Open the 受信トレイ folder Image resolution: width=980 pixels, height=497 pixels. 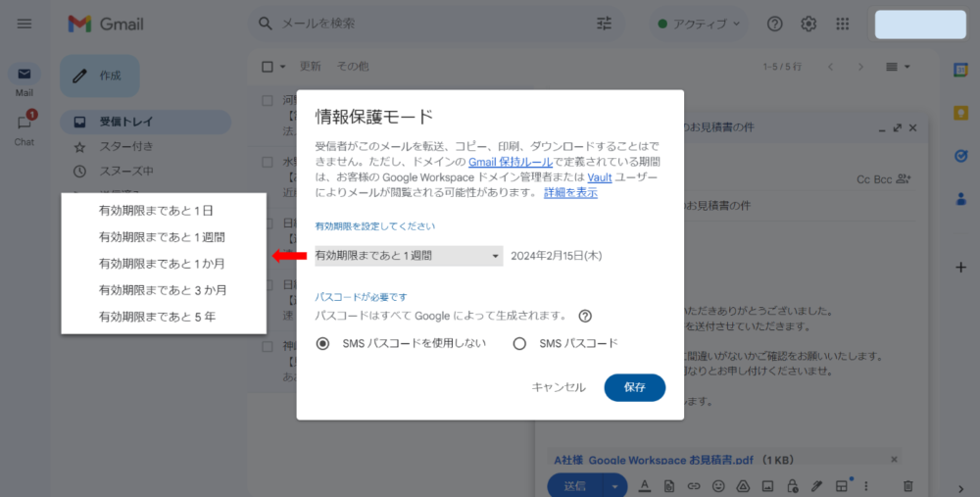[x=146, y=122]
